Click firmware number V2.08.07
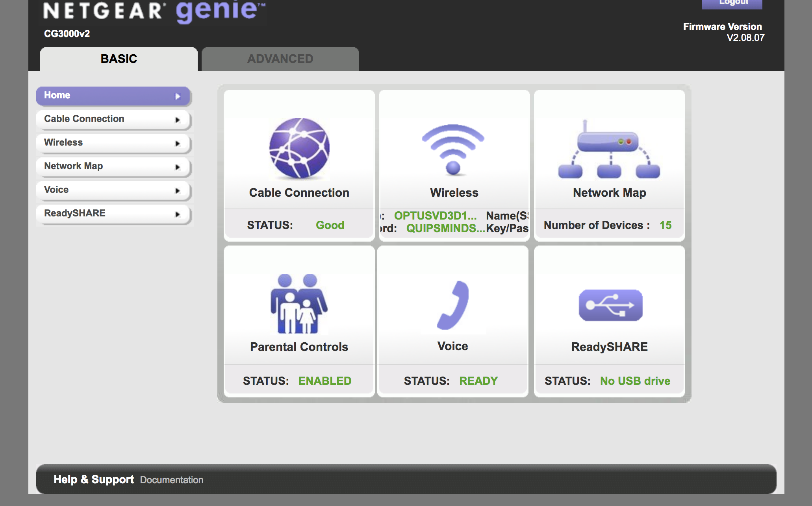812x506 pixels. click(745, 38)
